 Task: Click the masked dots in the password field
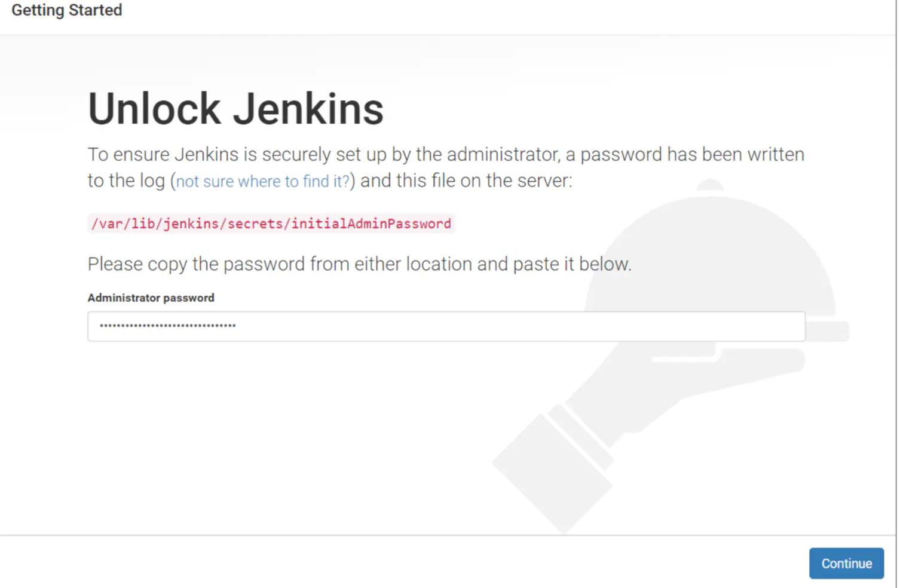pos(168,326)
